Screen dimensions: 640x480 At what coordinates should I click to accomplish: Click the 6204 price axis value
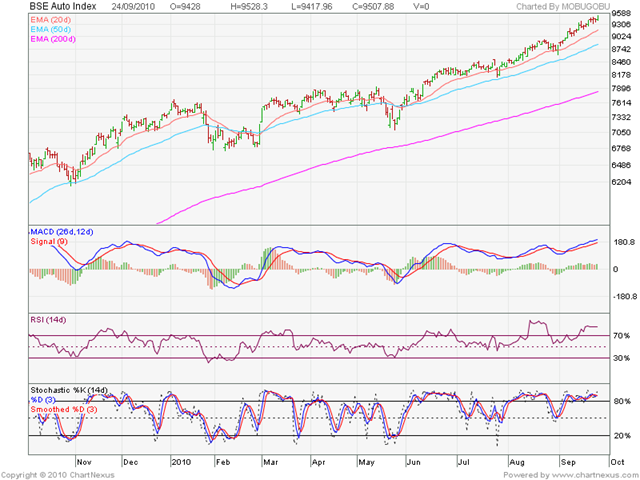click(x=622, y=182)
